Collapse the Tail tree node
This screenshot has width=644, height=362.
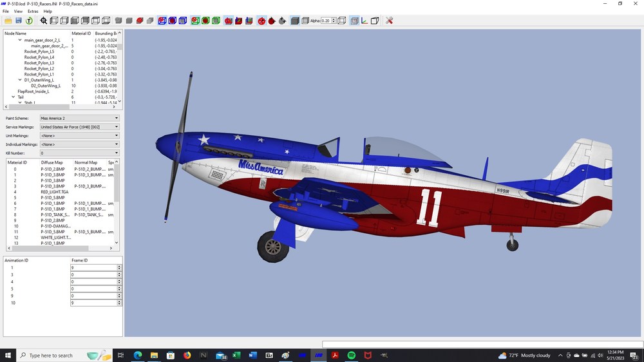pos(13,97)
